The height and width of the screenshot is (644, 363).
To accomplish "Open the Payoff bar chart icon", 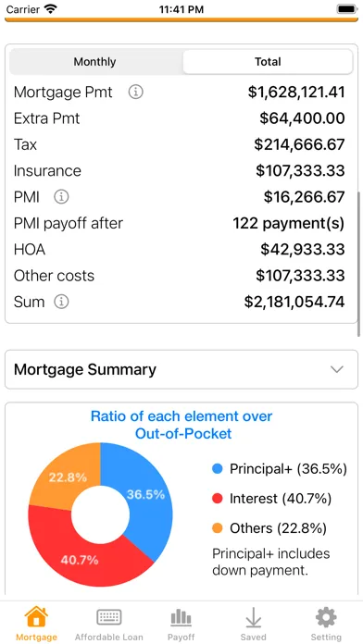I will [x=181, y=618].
